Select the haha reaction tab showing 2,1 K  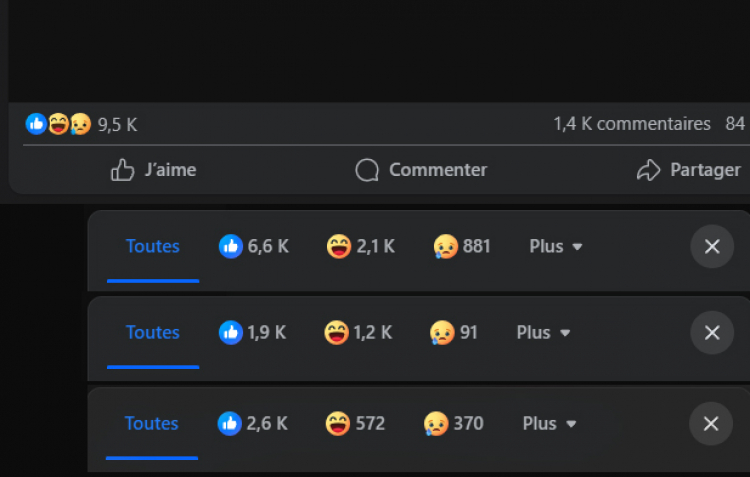(361, 246)
